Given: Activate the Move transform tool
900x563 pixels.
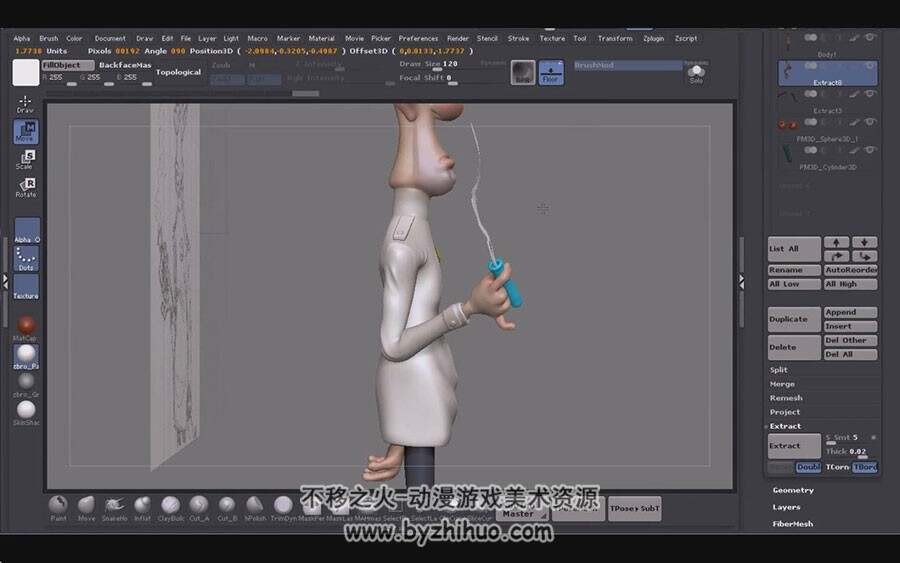Looking at the screenshot, I should pyautogui.click(x=26, y=131).
